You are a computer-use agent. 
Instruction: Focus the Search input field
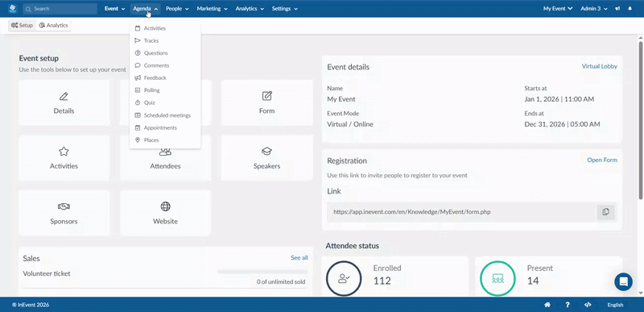[x=60, y=9]
